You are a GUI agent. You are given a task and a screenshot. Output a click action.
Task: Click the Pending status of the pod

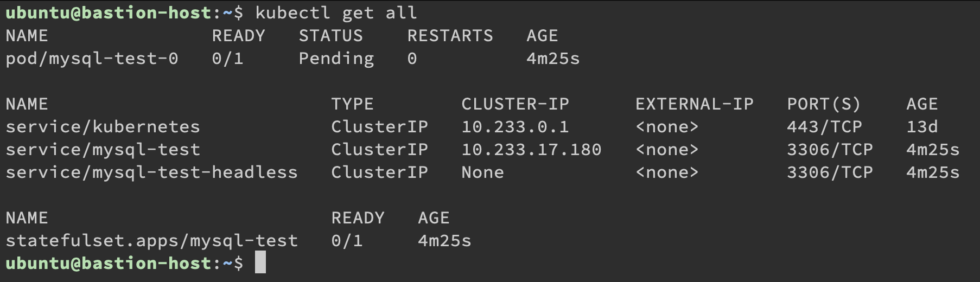coord(336,59)
